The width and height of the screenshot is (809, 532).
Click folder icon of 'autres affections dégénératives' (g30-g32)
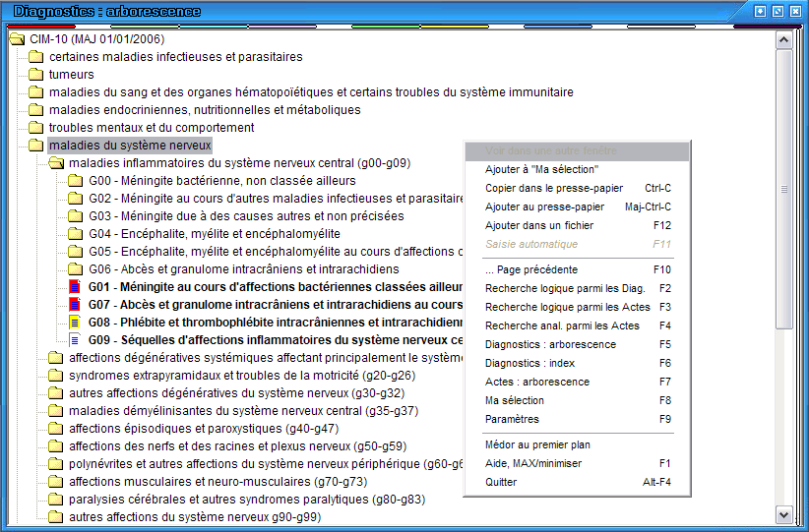coord(55,392)
